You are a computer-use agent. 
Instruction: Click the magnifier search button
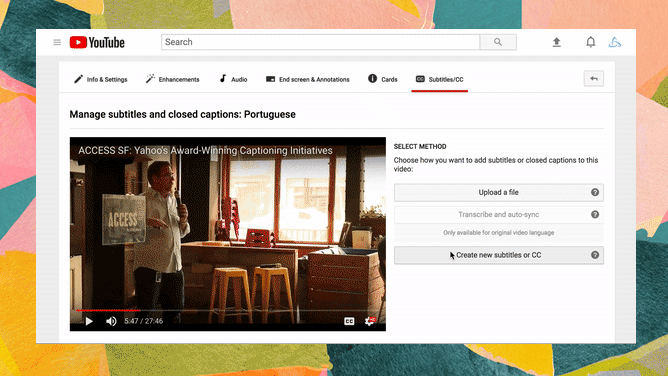(x=498, y=42)
